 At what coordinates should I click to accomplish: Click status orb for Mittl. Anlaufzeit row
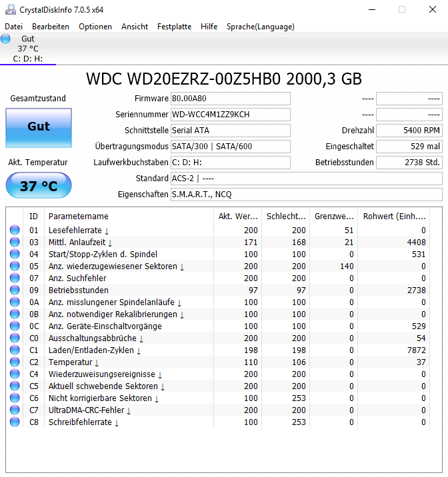coord(15,242)
